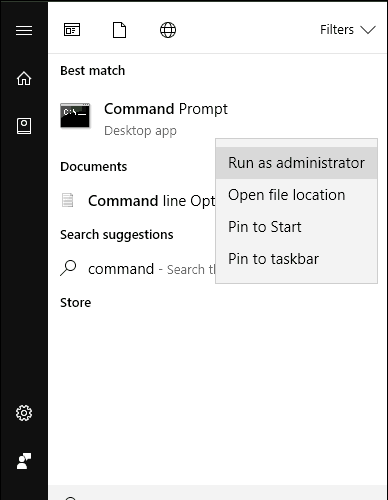This screenshot has height=500, width=388.
Task: Filter results by Documents icon
Action: click(119, 30)
